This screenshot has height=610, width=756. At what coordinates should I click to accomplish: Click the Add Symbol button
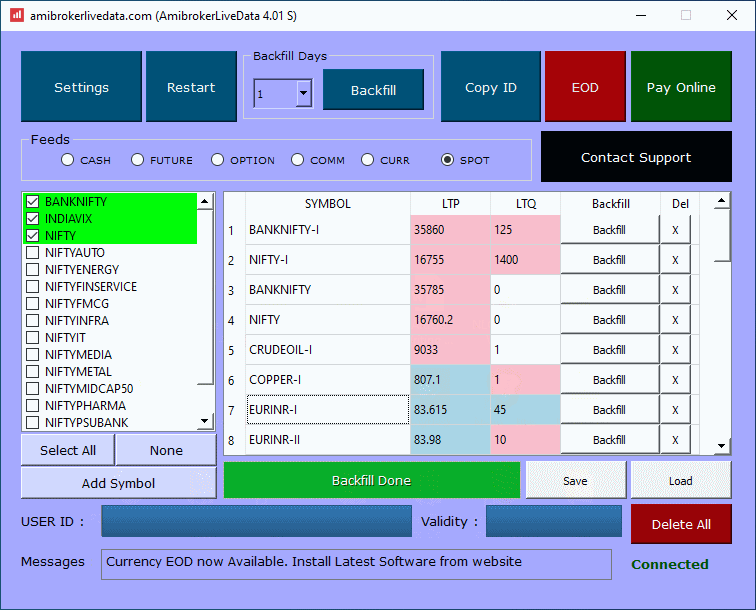(118, 483)
